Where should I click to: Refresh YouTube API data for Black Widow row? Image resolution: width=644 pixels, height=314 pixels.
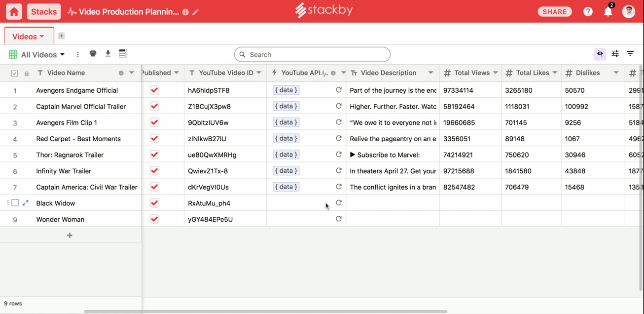pos(339,203)
